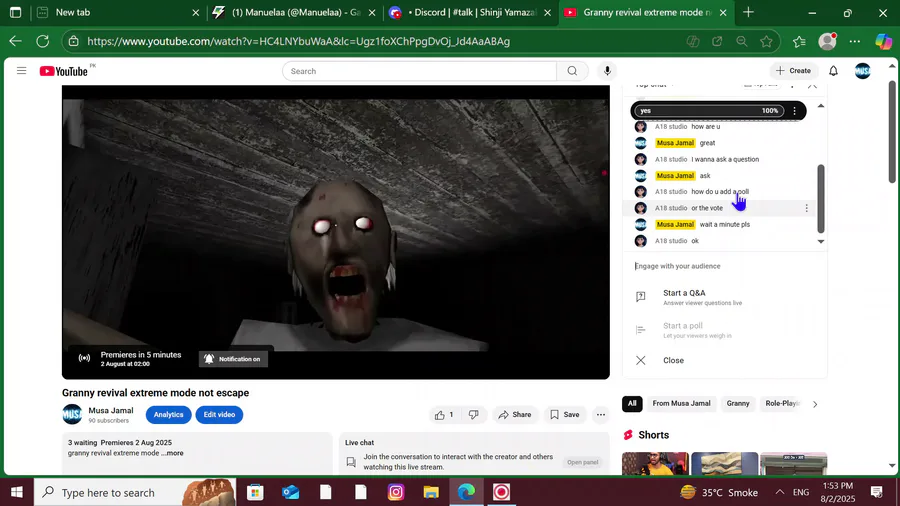
Task: Click chat message 'I wanna ask a question'
Action: click(x=725, y=159)
